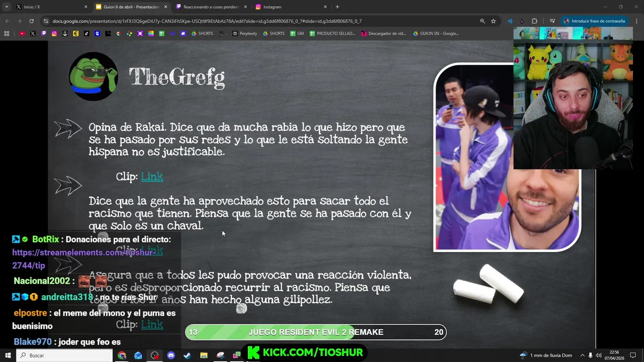Open the Twitch bookmark icon
The height and width of the screenshot is (362, 644).
click(x=44, y=34)
